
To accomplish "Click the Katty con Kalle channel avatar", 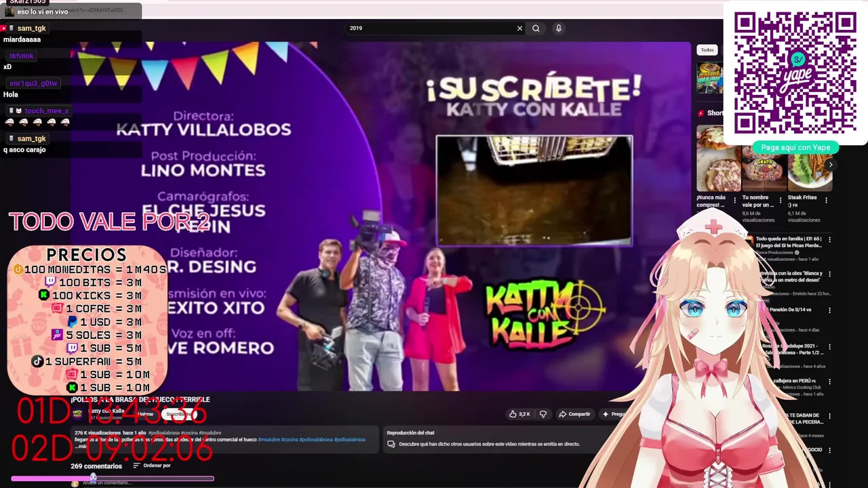I will pyautogui.click(x=78, y=413).
